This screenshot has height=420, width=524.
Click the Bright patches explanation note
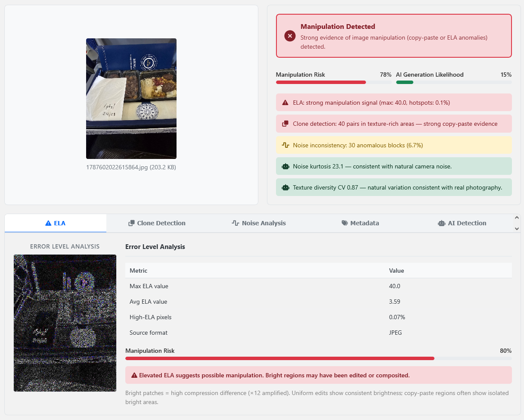[318, 398]
